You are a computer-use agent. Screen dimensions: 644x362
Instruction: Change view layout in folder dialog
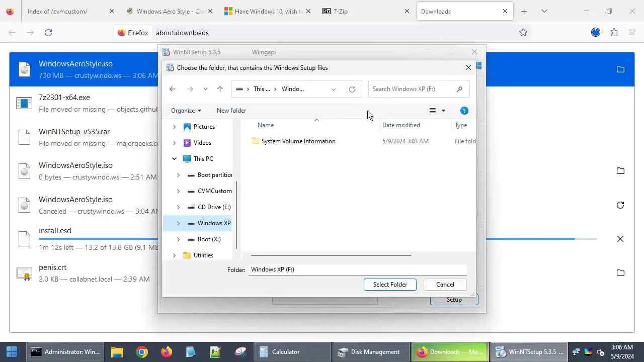[x=433, y=111]
